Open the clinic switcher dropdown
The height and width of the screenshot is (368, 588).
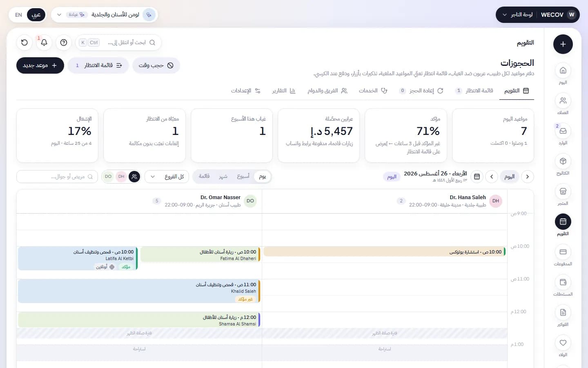coord(105,15)
